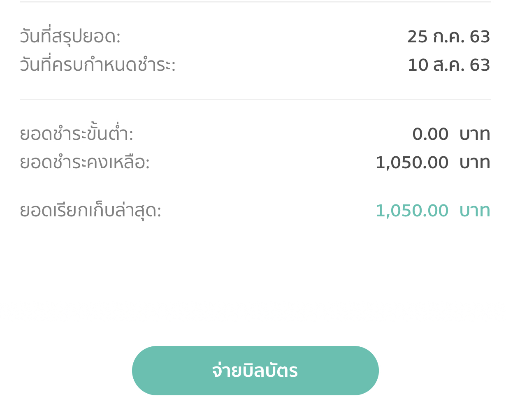Tap the dark 1,050.00 remaining balance amount
Image resolution: width=506 pixels, height=420 pixels.
[412, 162]
